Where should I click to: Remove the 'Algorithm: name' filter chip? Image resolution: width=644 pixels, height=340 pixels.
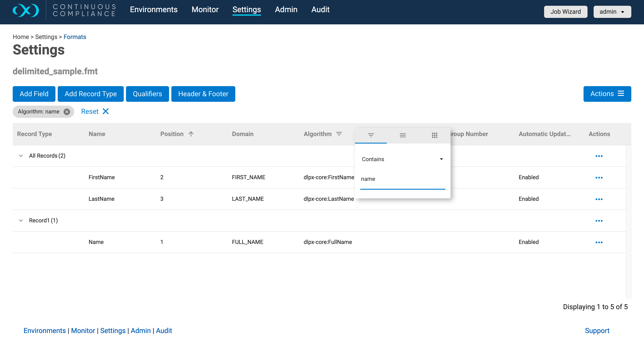(x=67, y=112)
